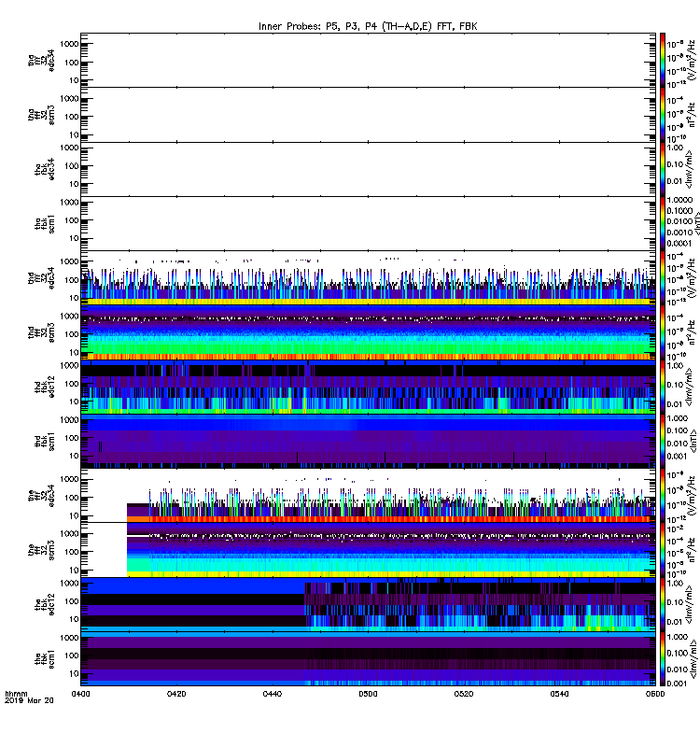Click inside the thd fff edc34 spectrogram
The image size is (700, 747).
(x=368, y=278)
